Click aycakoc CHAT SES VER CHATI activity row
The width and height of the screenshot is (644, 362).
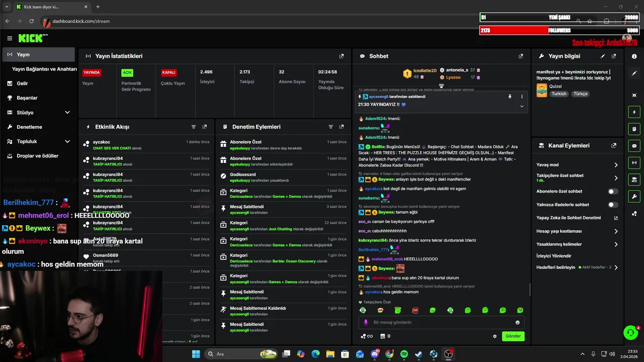coord(146,145)
